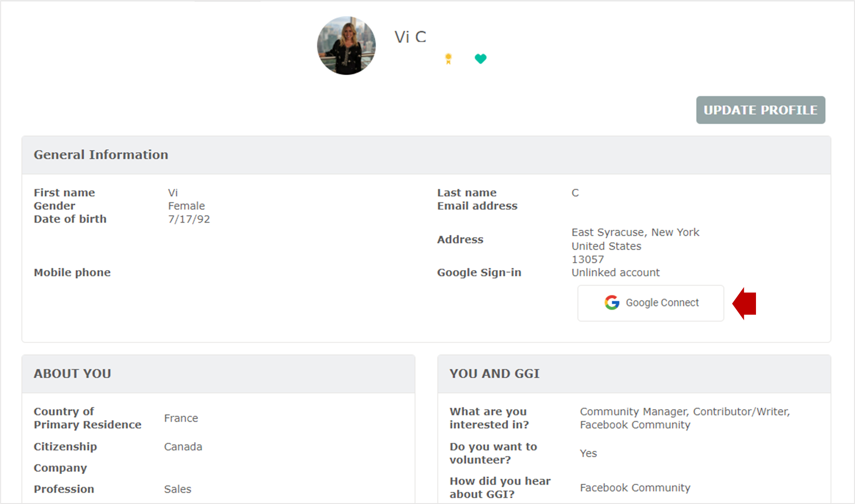Screen dimensions: 855x504
Task: Click the East Syracuse, New York address line
Action: pos(635,233)
